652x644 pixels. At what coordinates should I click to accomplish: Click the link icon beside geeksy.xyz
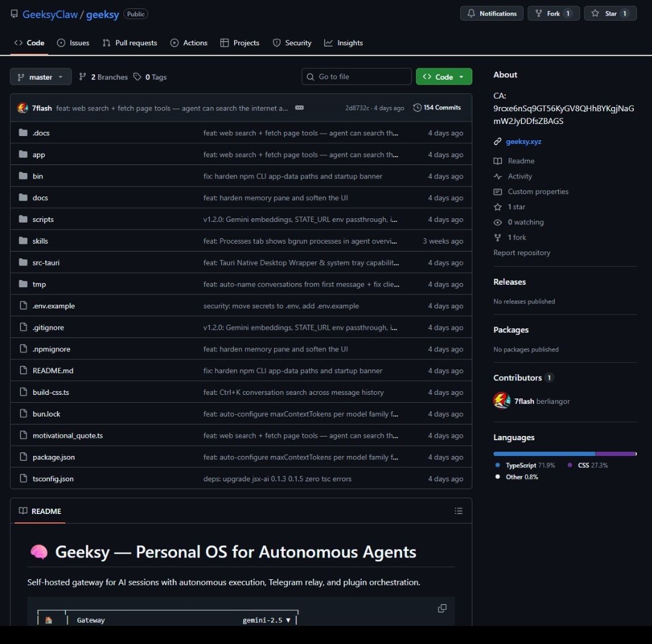click(497, 141)
